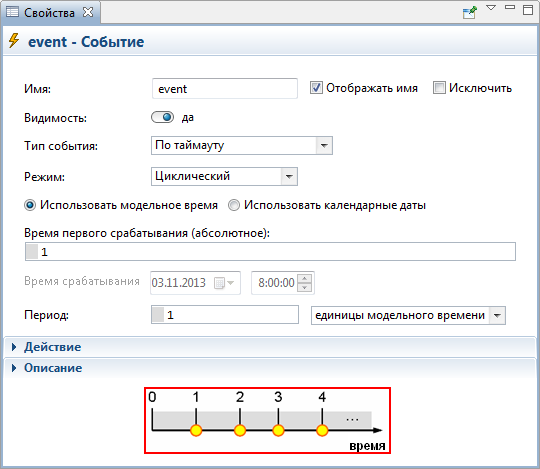This screenshot has width=540, height=469.
Task: Open the calendar date picker icon
Action: tap(224, 283)
